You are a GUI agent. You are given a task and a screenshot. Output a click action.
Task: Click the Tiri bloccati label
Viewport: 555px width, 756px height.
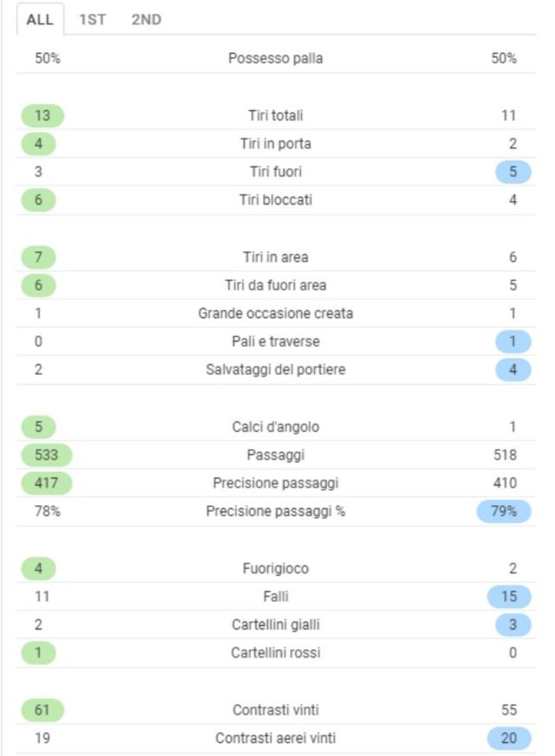(x=276, y=200)
